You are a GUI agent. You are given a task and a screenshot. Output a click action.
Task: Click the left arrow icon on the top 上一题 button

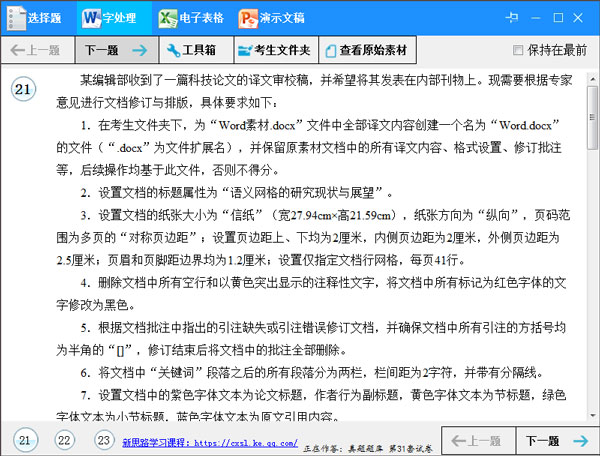pyautogui.click(x=18, y=50)
